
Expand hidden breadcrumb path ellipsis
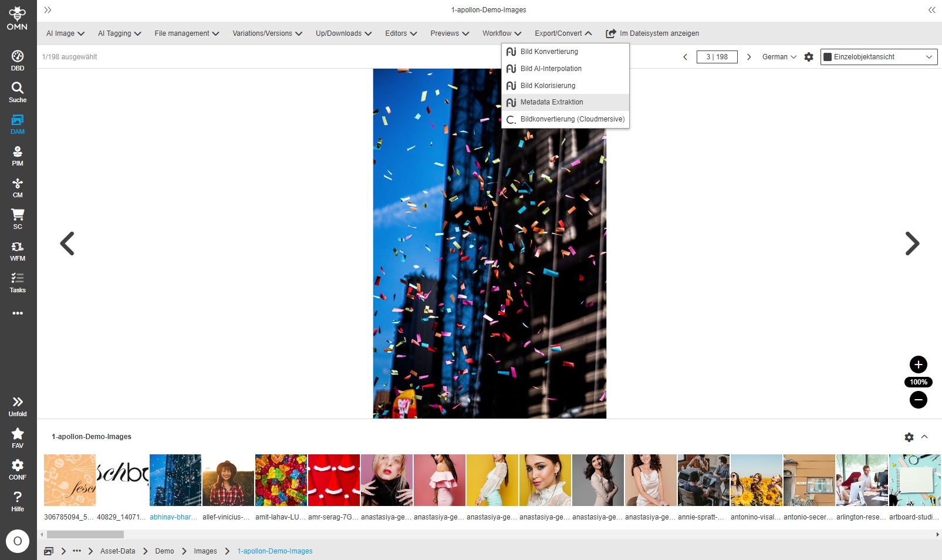(x=77, y=551)
